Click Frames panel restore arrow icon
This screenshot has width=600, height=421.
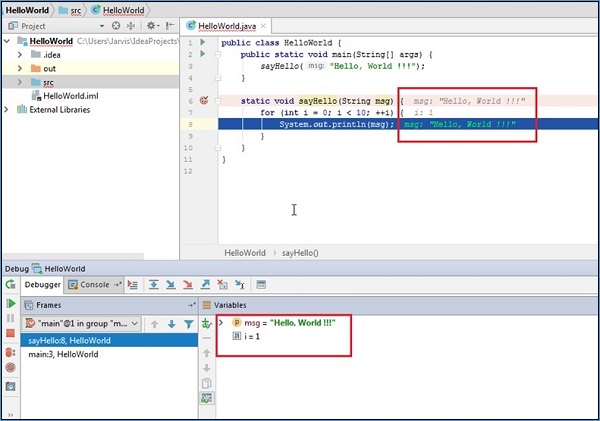[191, 305]
